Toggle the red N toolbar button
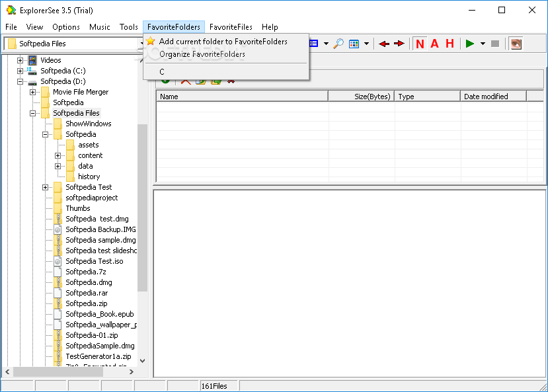This screenshot has width=548, height=392. (x=420, y=44)
